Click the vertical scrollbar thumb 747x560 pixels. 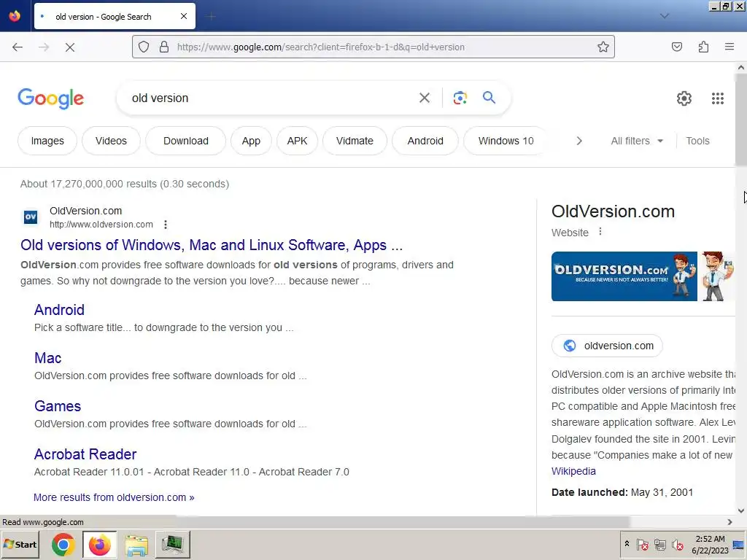click(741, 120)
